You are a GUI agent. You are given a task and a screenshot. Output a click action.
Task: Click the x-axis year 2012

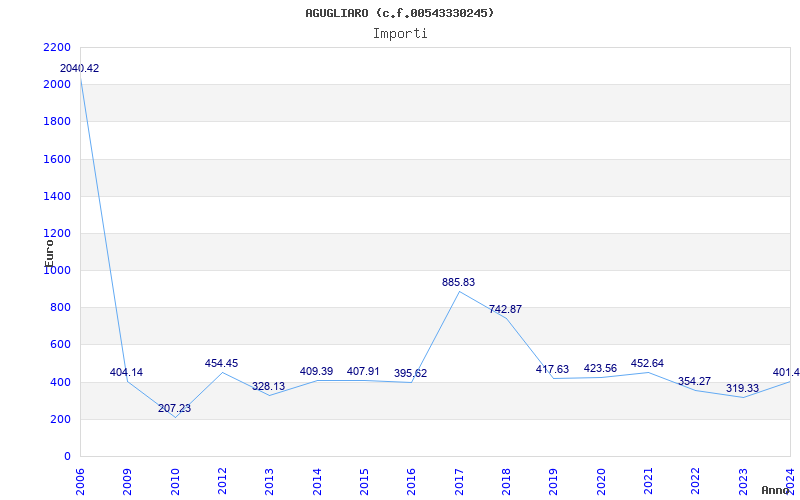tap(222, 482)
